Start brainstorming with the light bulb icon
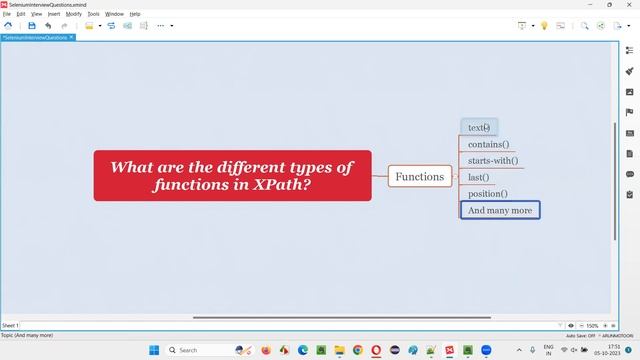 tap(544, 26)
